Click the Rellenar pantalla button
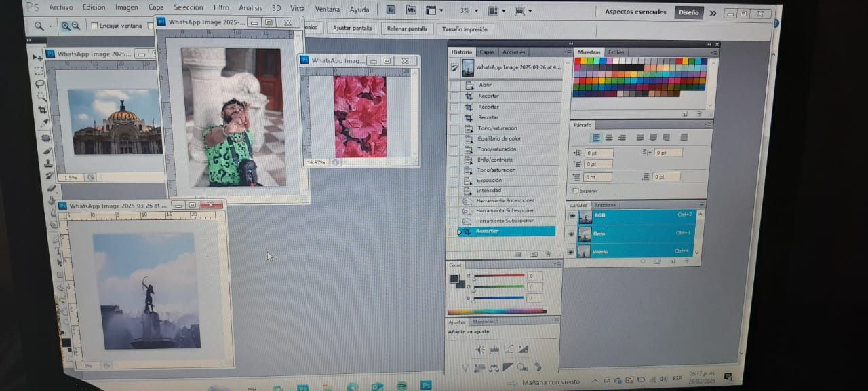 [407, 29]
